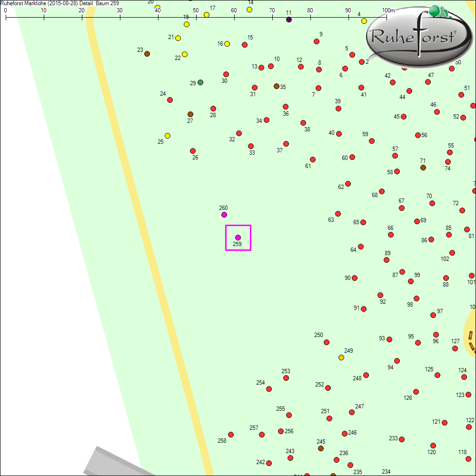Select the red tree marker 90
This screenshot has width=476, height=476.
pos(355,278)
